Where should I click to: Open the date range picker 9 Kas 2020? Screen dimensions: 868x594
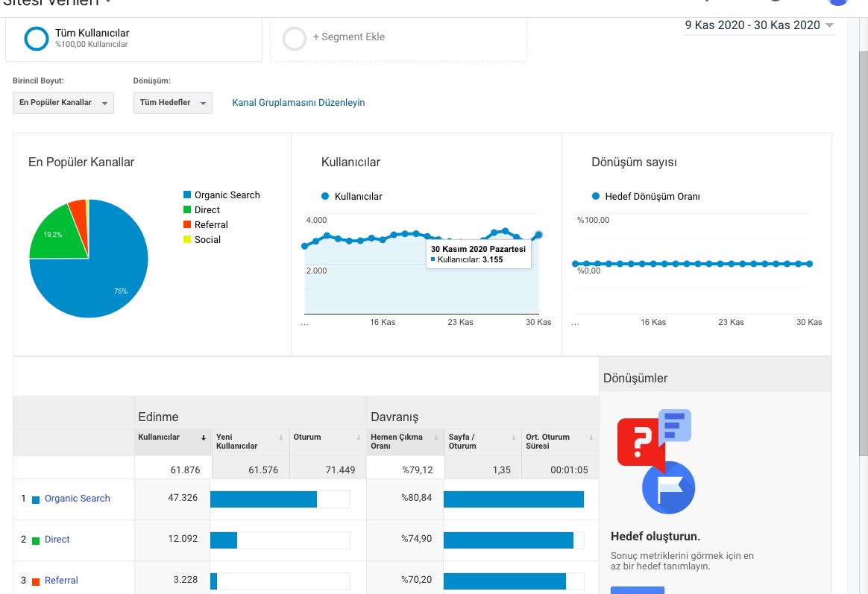point(759,25)
